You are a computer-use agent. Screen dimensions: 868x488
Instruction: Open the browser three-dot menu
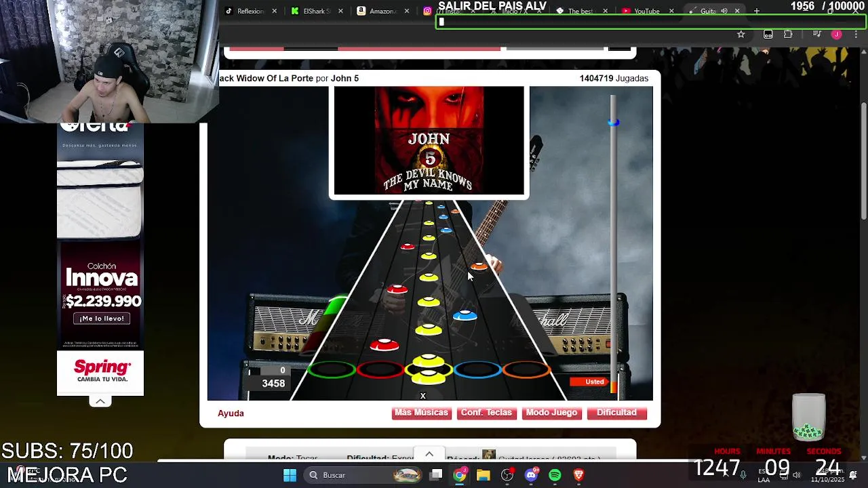pyautogui.click(x=856, y=35)
